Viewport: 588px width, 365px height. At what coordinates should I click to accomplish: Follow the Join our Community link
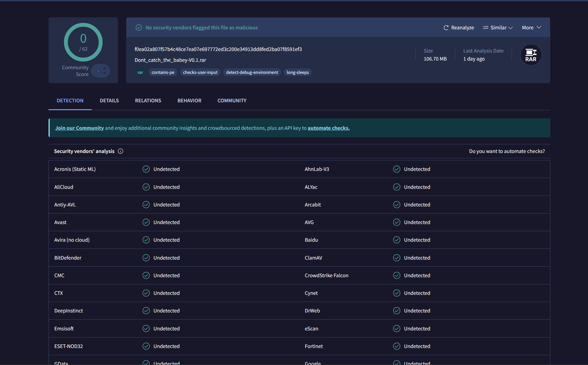click(x=79, y=128)
